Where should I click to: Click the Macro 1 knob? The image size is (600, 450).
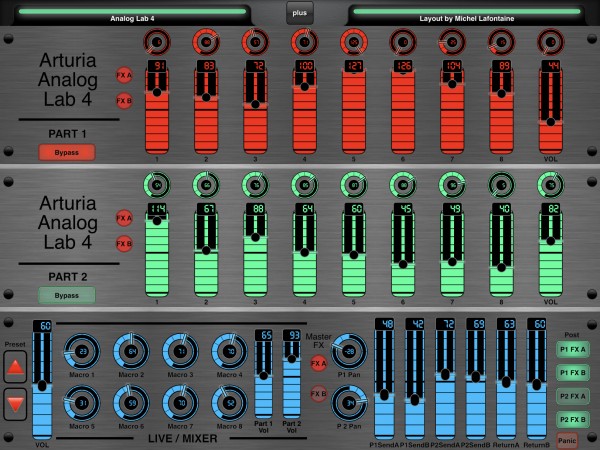[x=82, y=351]
